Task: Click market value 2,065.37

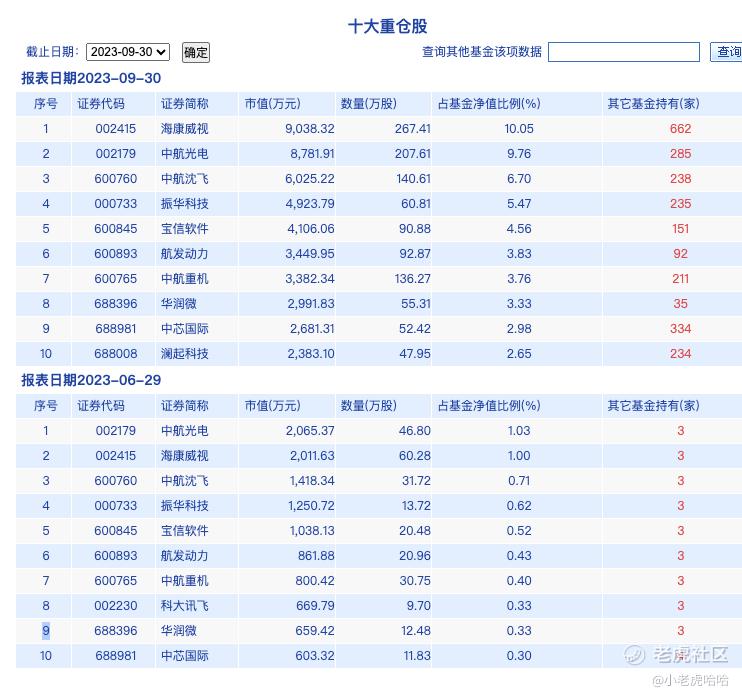Action: tap(310, 431)
